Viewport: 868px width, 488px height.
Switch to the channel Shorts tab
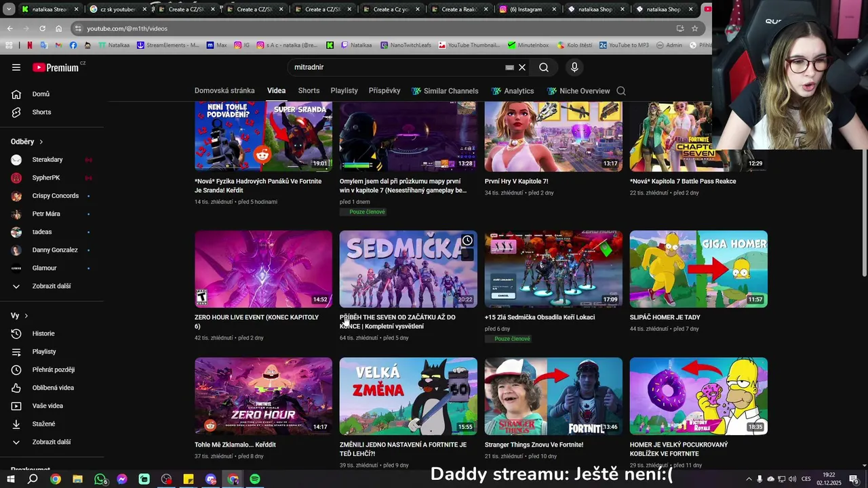click(309, 91)
